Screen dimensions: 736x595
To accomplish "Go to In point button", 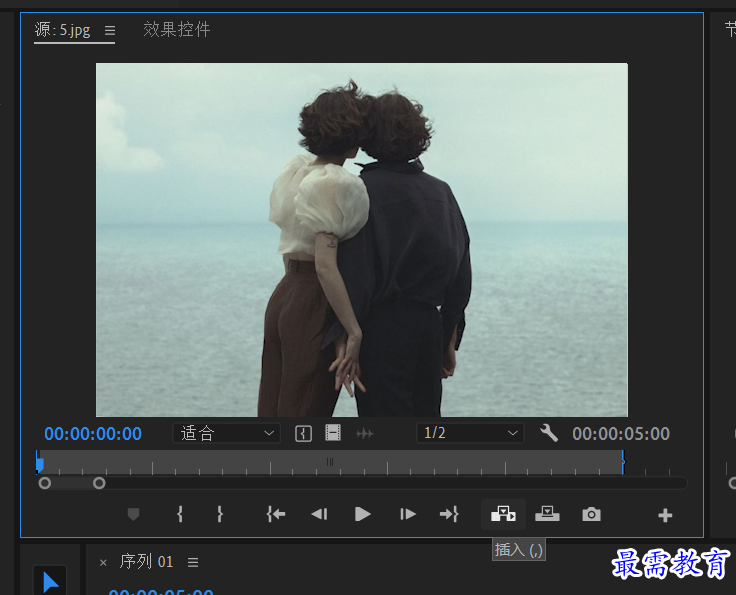I will 276,514.
